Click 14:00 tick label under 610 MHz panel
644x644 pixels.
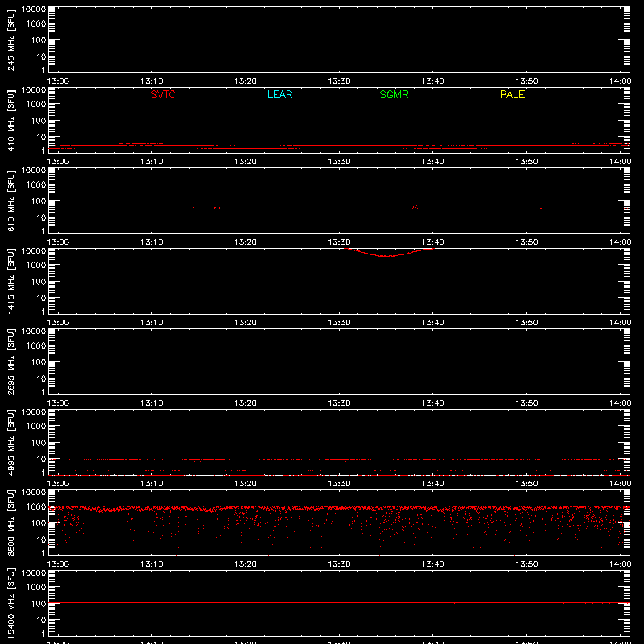tap(620, 242)
